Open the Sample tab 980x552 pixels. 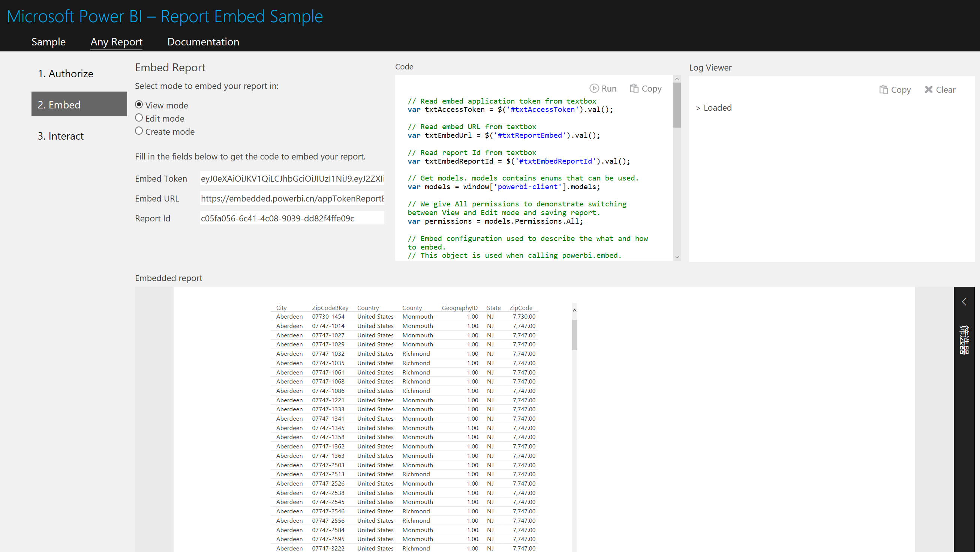click(x=48, y=42)
